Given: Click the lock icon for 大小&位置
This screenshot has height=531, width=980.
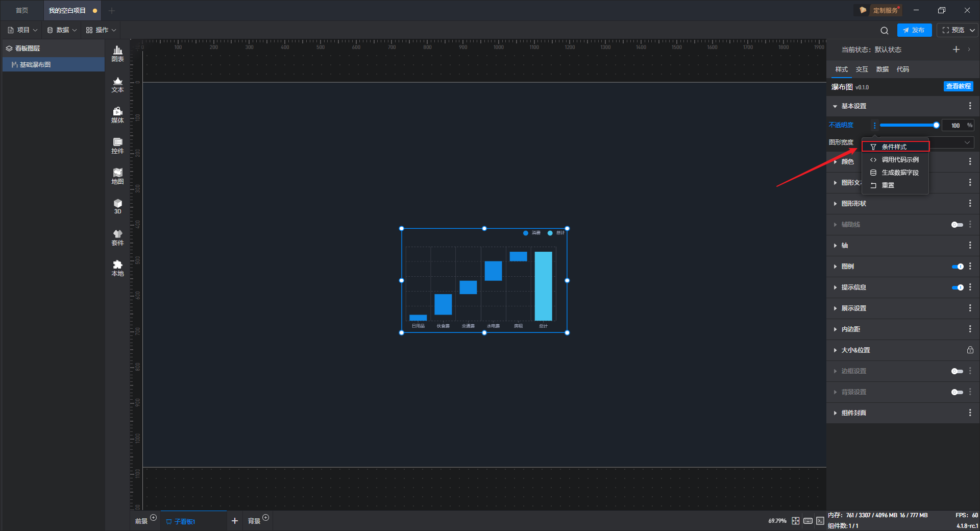Looking at the screenshot, I should point(970,350).
